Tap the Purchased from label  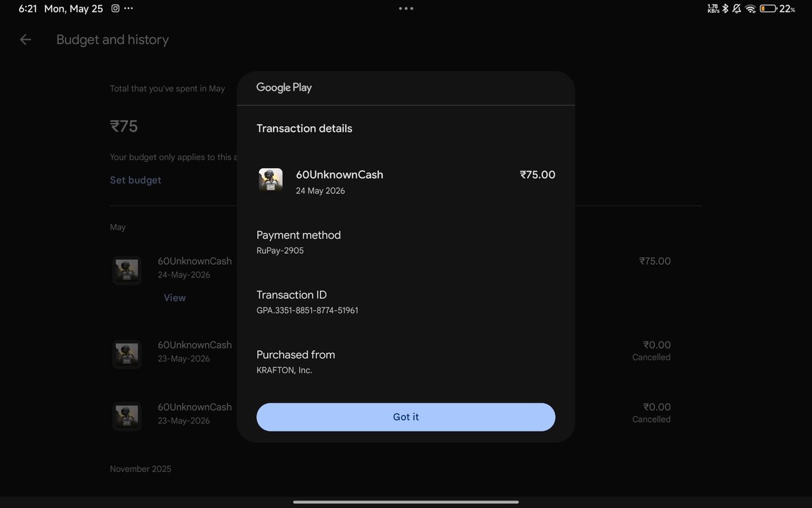[x=296, y=355]
